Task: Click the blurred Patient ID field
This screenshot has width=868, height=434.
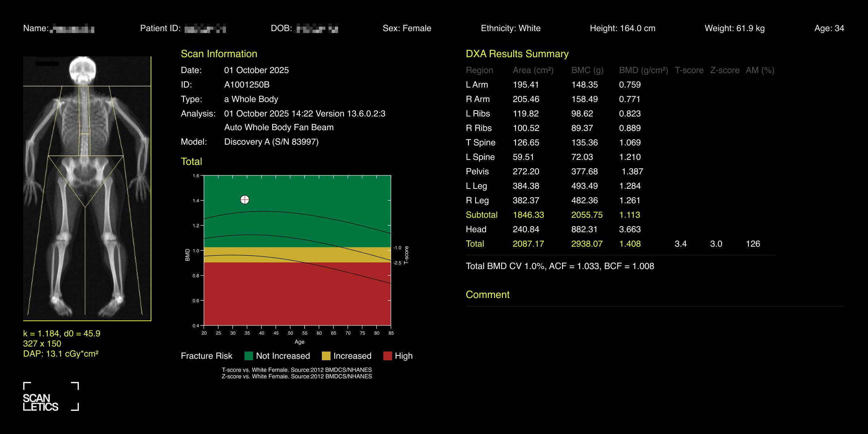Action: click(x=205, y=29)
